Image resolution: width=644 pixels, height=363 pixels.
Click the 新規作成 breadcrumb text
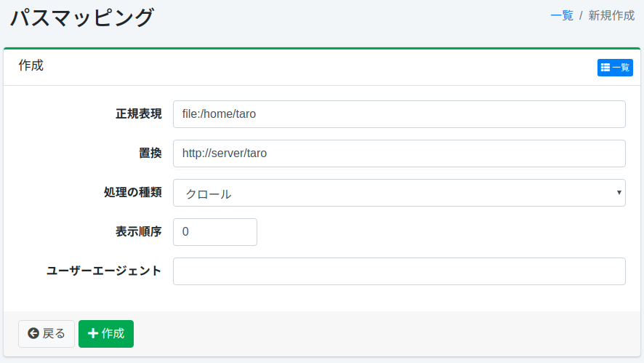tap(611, 15)
